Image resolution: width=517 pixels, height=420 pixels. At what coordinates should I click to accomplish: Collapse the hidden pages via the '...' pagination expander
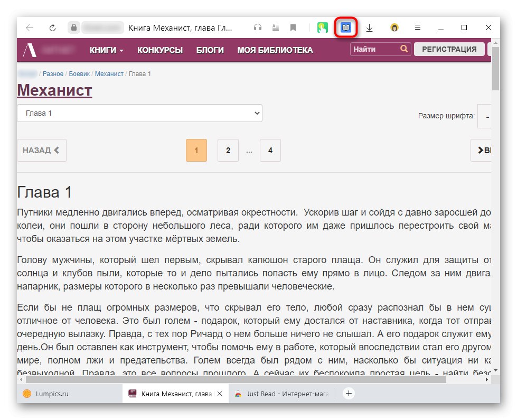(249, 150)
